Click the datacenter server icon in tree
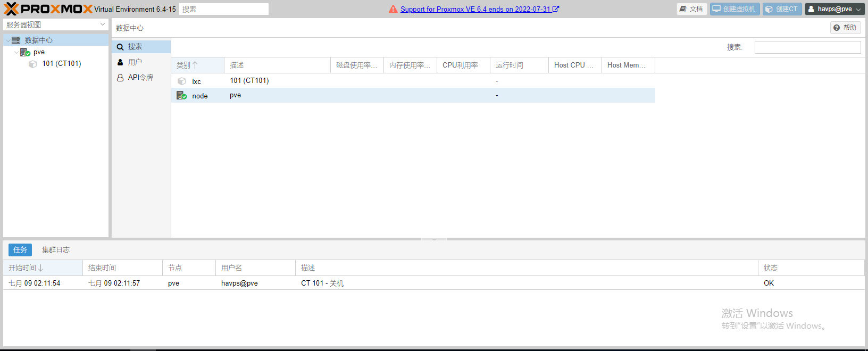Screen dimensions: 868x351 [16, 40]
